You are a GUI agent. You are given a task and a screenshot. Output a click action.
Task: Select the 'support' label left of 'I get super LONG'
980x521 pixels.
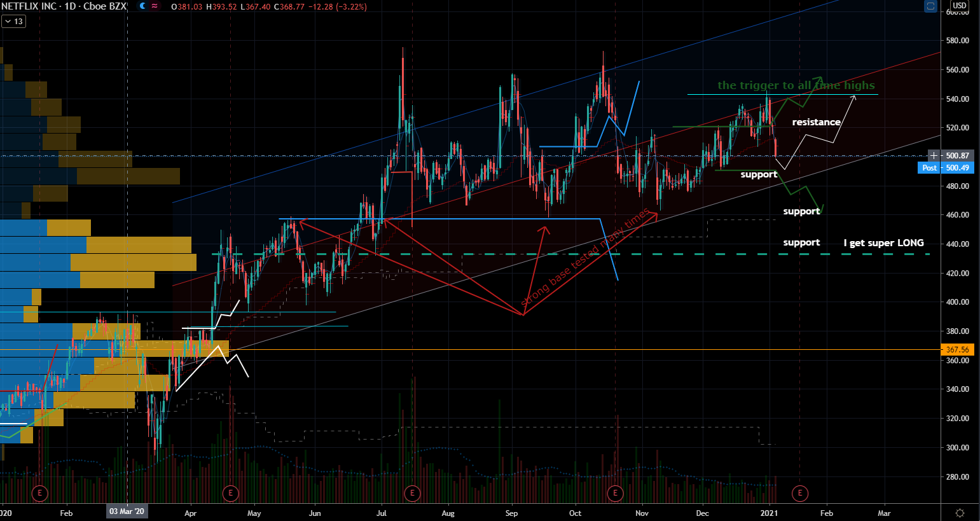point(801,242)
